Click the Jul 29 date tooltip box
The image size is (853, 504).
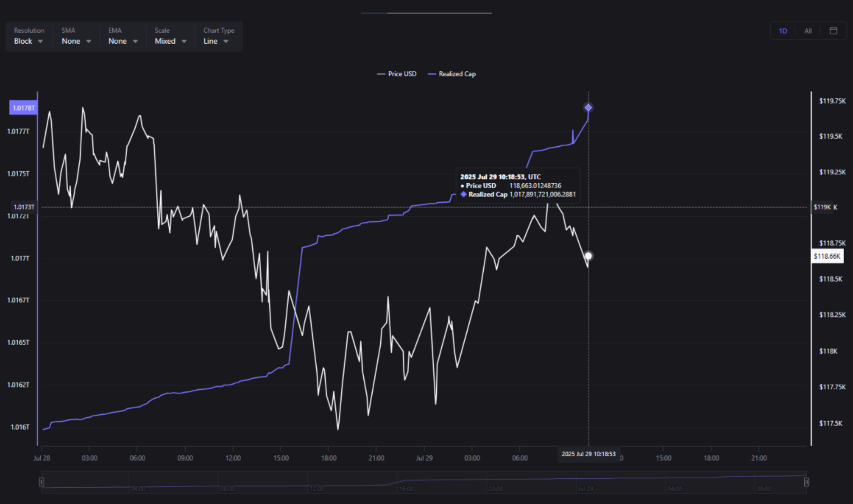518,185
